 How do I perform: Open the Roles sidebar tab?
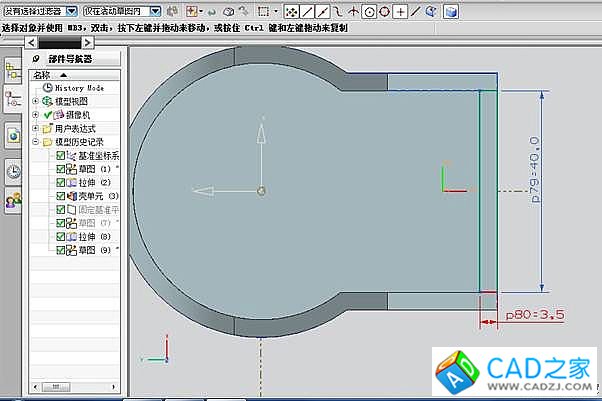(13, 200)
